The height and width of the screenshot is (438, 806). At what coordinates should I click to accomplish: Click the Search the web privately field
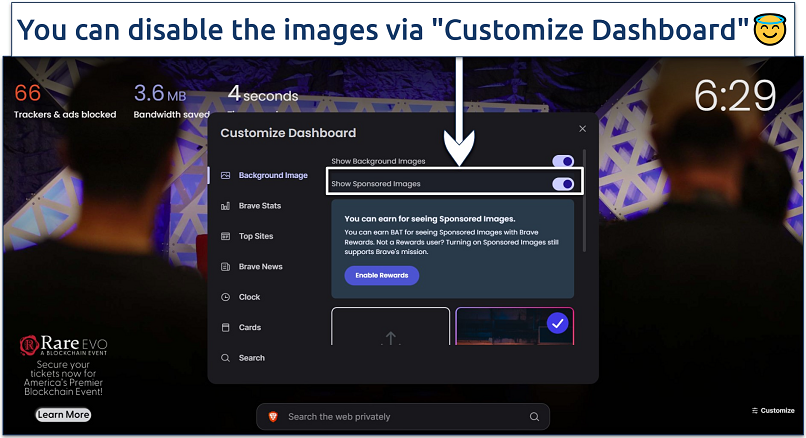pos(400,417)
